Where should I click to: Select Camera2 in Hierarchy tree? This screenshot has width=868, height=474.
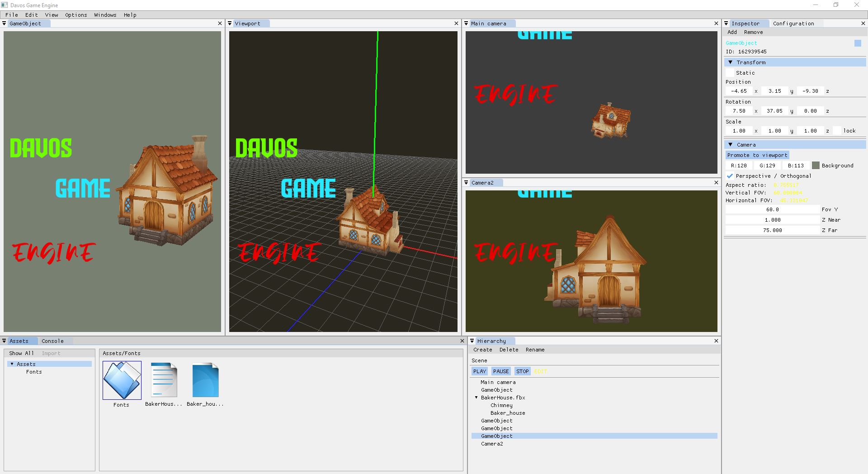coord(492,444)
